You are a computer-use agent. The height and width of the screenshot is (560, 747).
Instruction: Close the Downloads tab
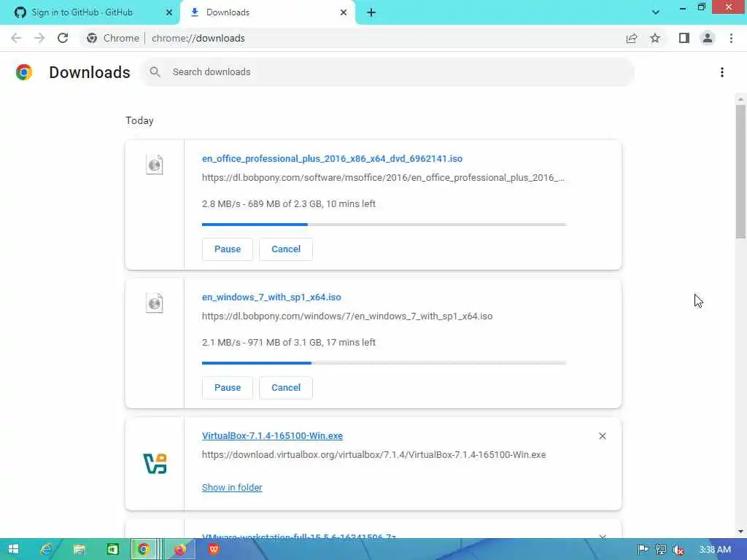click(344, 12)
